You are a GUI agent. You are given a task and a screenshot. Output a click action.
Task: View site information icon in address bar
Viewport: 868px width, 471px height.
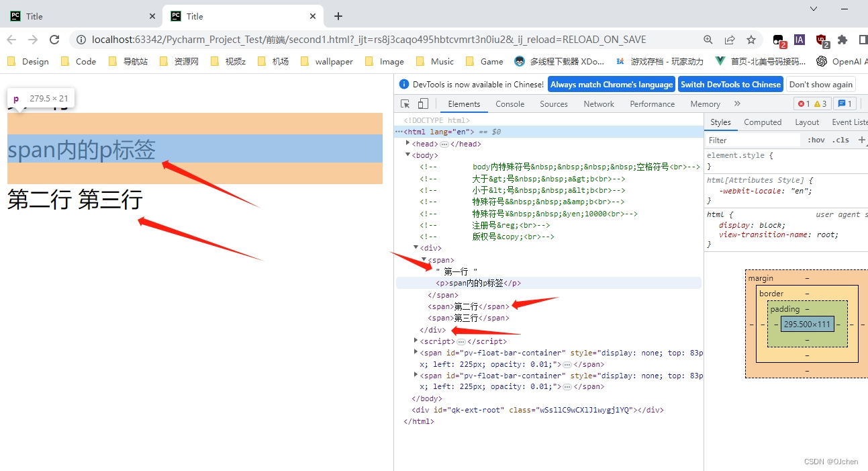tap(81, 40)
